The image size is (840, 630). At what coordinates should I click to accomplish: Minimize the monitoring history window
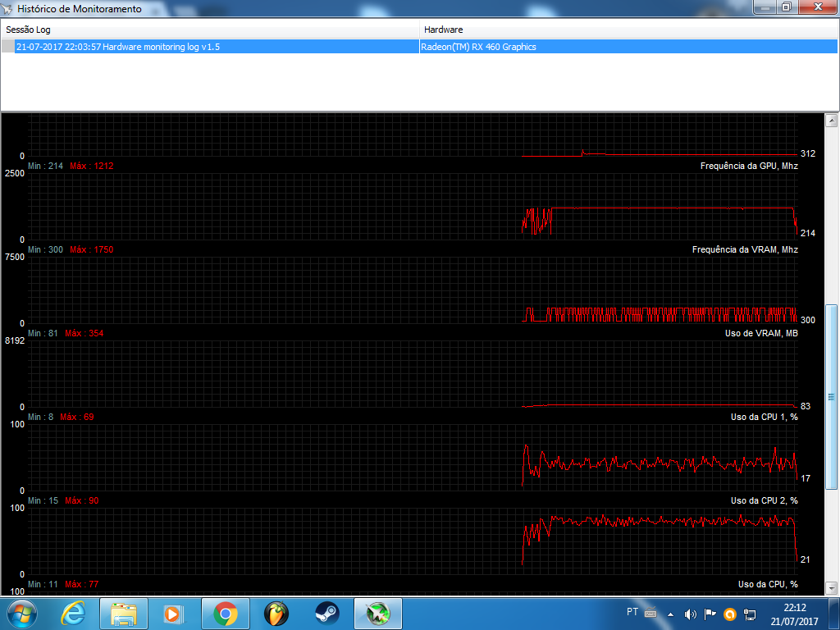coord(765,7)
